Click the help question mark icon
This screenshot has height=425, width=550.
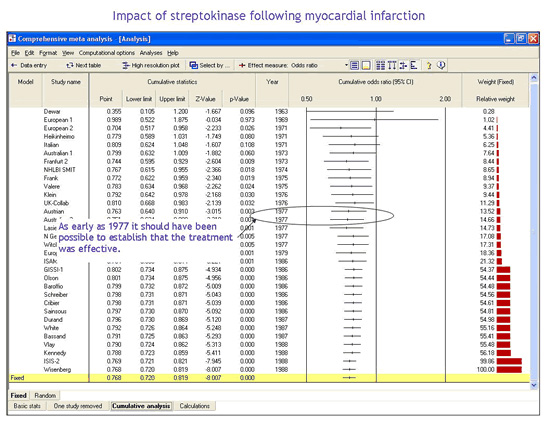[429, 65]
